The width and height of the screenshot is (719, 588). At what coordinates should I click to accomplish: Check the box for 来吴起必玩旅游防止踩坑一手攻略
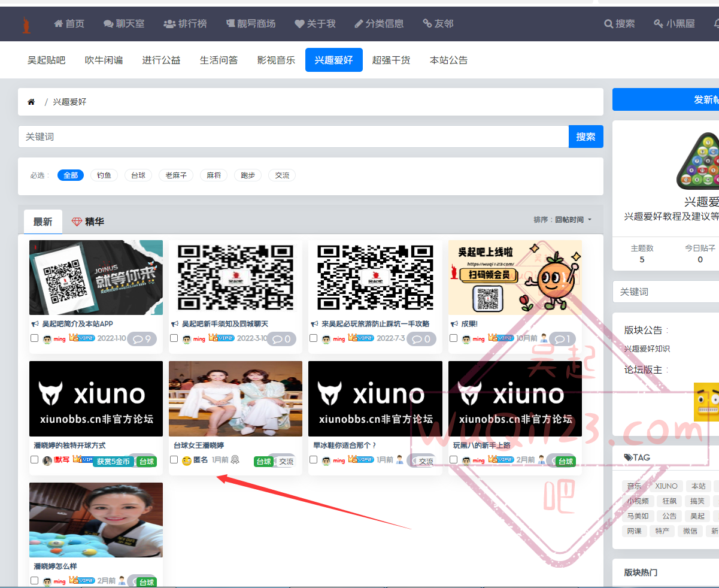point(313,338)
